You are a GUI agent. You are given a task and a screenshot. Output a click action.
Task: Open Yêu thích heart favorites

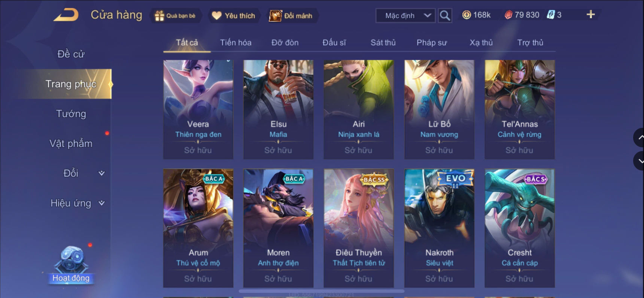pos(216,16)
